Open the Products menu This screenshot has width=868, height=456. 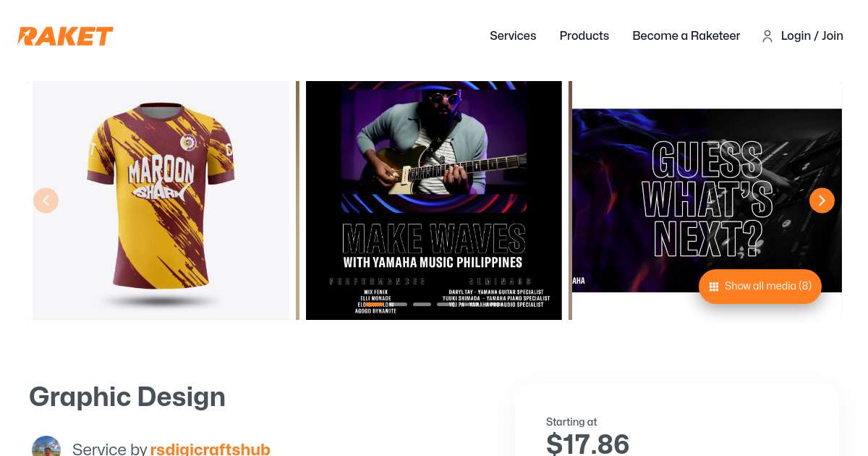pos(584,35)
